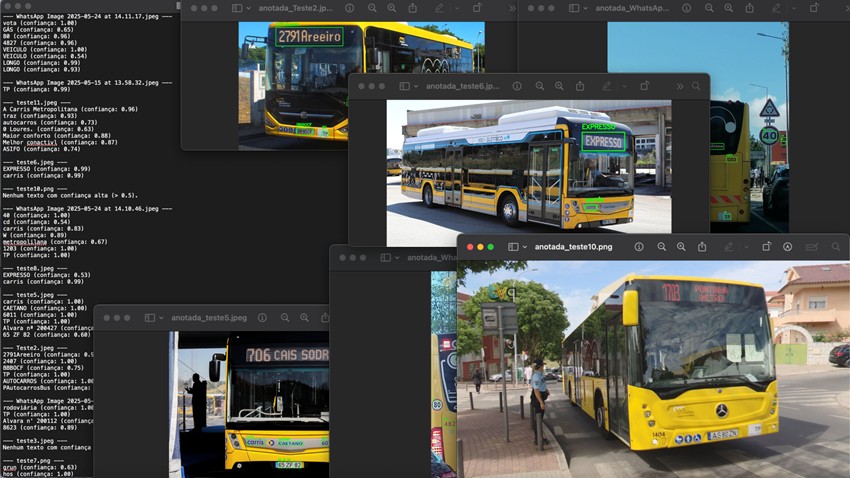850x478 pixels.
Task: Open search in anotada_teste10.png window
Action: pos(836,247)
